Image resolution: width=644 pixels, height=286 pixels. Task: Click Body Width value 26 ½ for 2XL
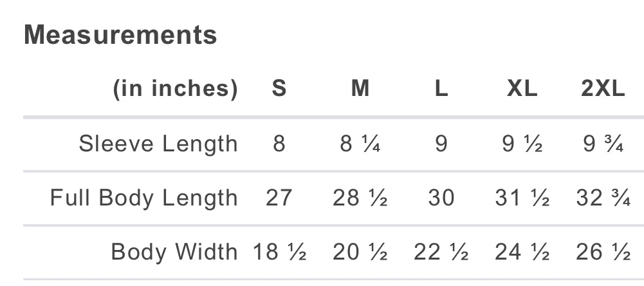click(603, 252)
